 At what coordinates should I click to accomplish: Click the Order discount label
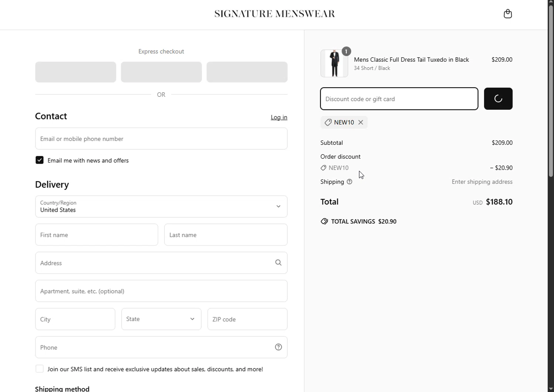[x=341, y=157]
